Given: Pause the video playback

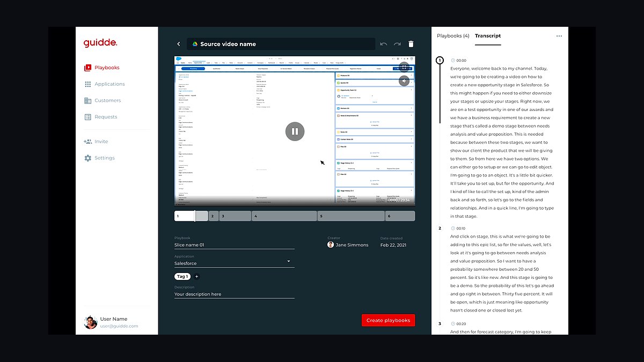Looking at the screenshot, I should pyautogui.click(x=295, y=131).
